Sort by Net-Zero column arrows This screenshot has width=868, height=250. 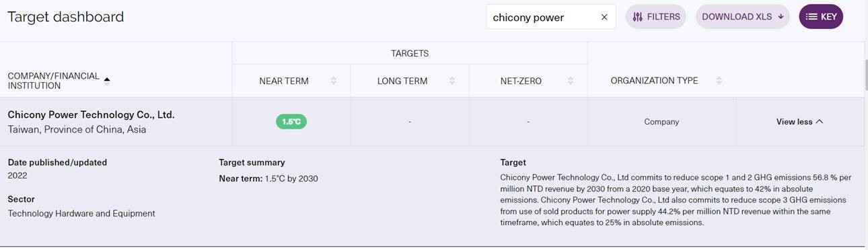coord(570,81)
